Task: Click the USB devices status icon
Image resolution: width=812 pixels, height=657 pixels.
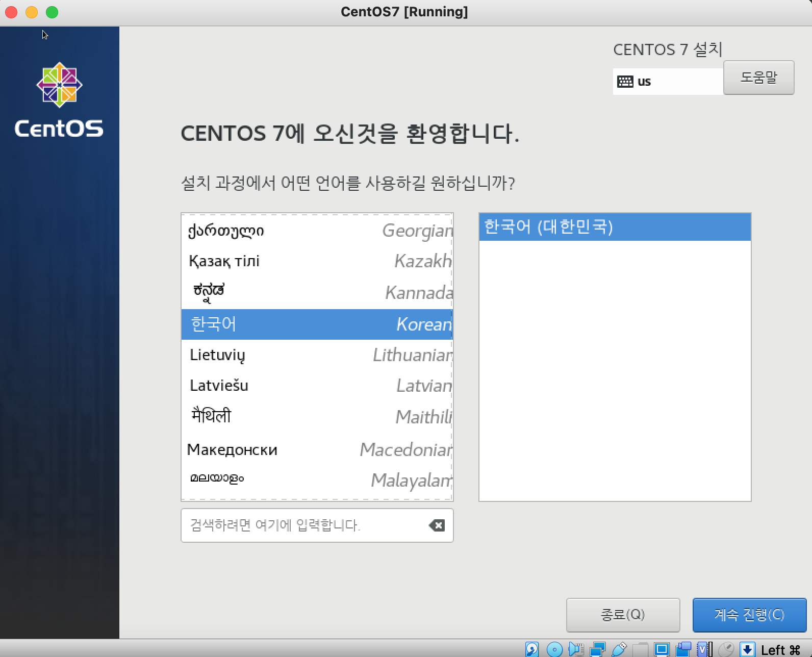Action: tap(619, 649)
